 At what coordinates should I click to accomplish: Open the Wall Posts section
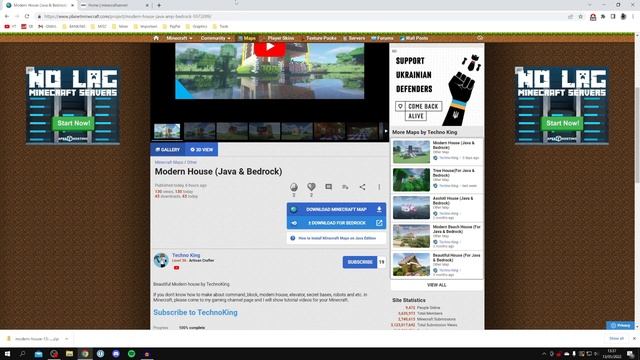[414, 38]
